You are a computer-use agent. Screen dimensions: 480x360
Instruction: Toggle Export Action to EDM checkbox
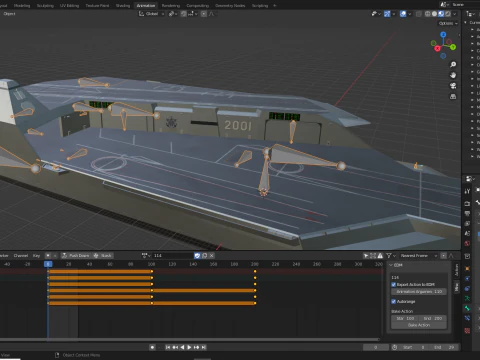394,285
